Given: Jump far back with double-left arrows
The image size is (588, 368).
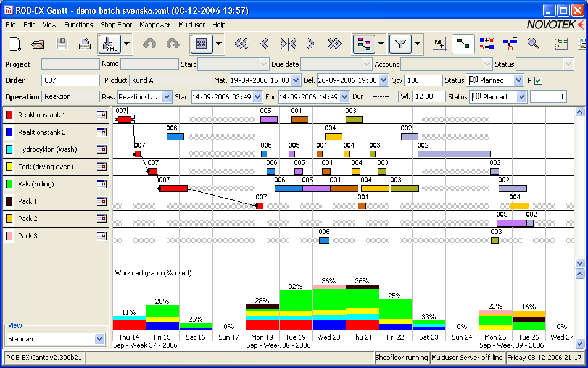Looking at the screenshot, I should pos(241,44).
